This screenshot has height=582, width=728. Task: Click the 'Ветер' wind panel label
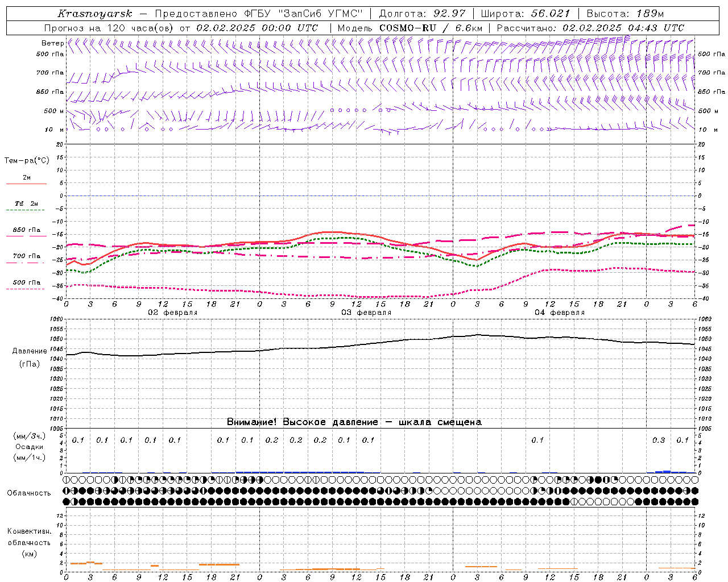[52, 43]
